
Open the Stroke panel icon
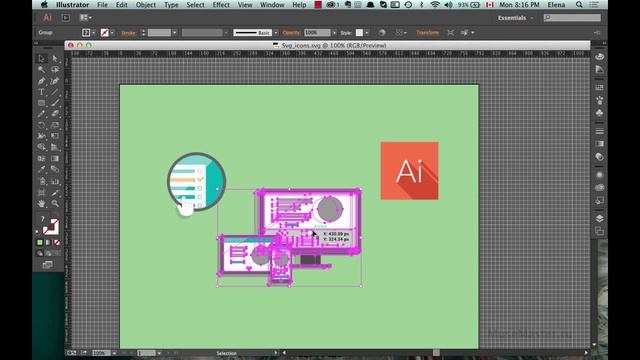[x=599, y=131]
